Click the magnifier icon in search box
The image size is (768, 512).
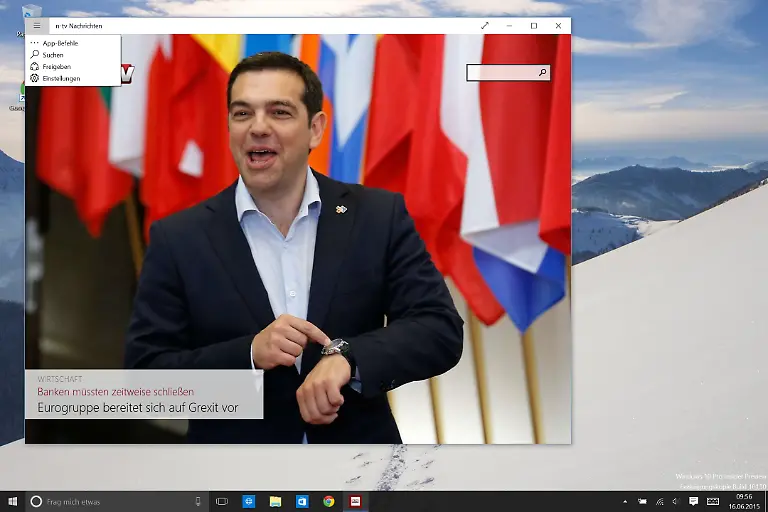[x=542, y=73]
